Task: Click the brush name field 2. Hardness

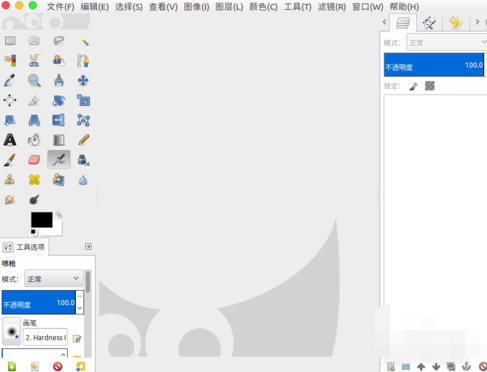Action: (x=45, y=337)
